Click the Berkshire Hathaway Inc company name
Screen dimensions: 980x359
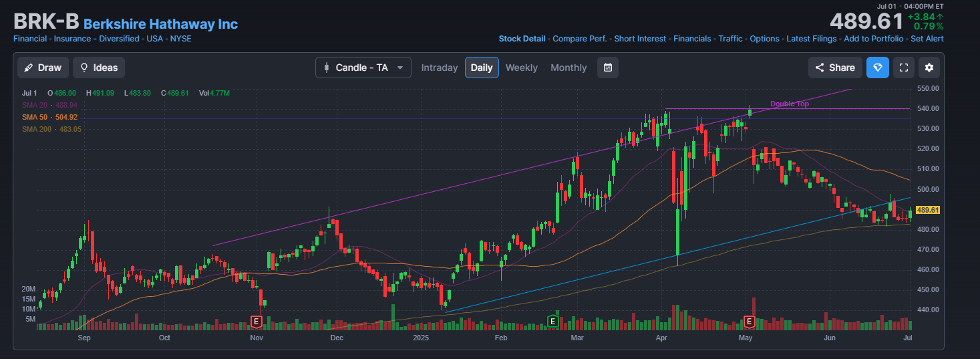[x=160, y=24]
